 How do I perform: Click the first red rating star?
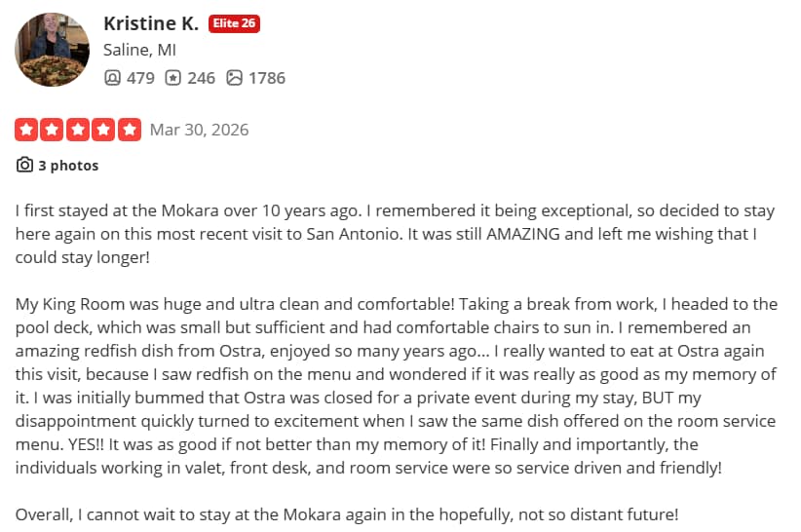click(x=26, y=130)
